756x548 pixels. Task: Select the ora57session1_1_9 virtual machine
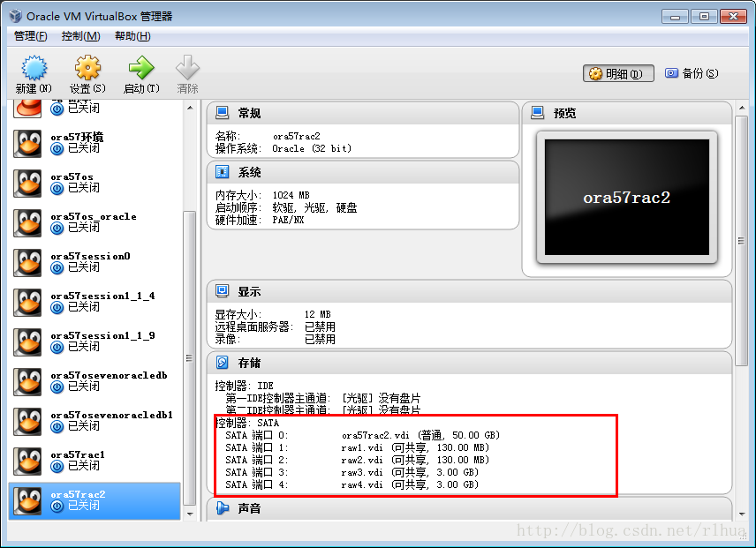click(95, 342)
